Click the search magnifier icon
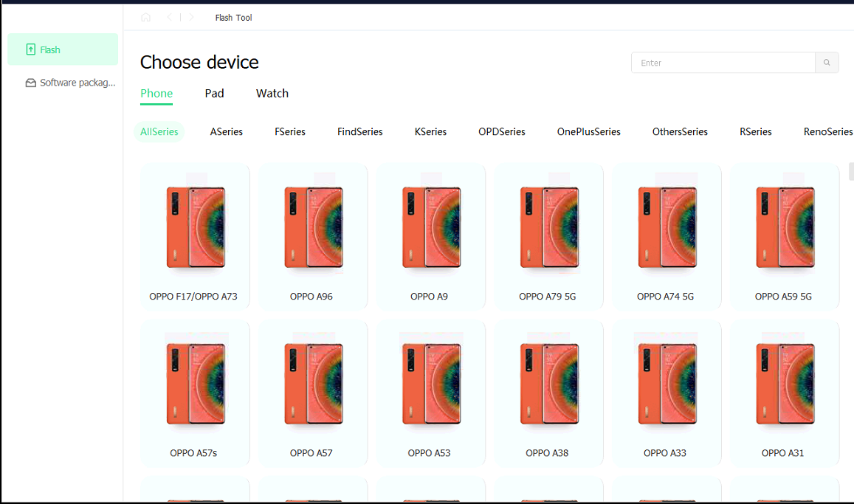 (827, 63)
